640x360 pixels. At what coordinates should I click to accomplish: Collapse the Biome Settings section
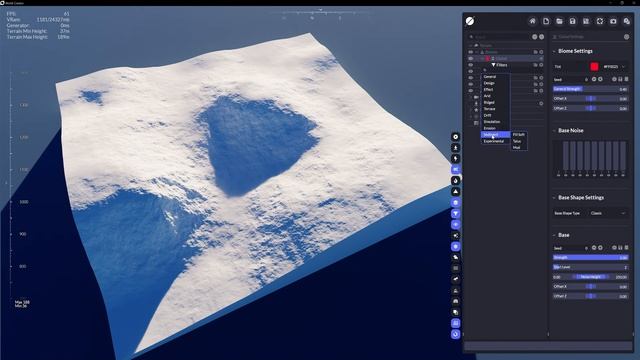click(554, 51)
